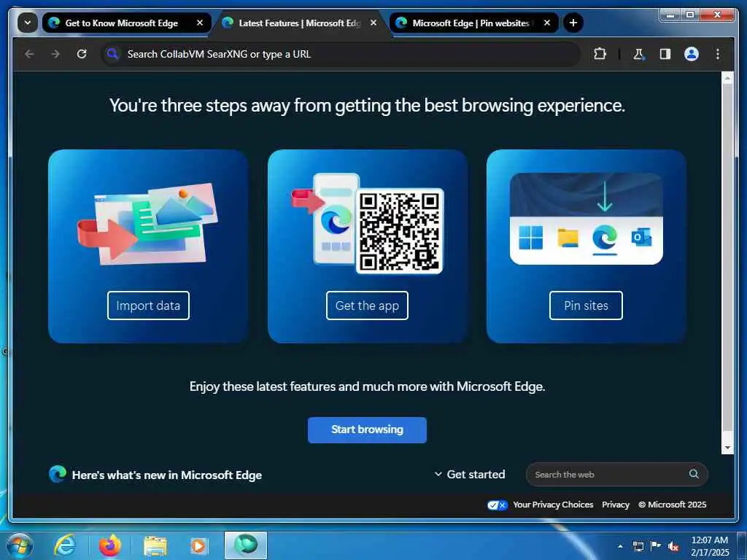Open the Action Center flag icon
Image resolution: width=747 pixels, height=560 pixels.
click(656, 545)
